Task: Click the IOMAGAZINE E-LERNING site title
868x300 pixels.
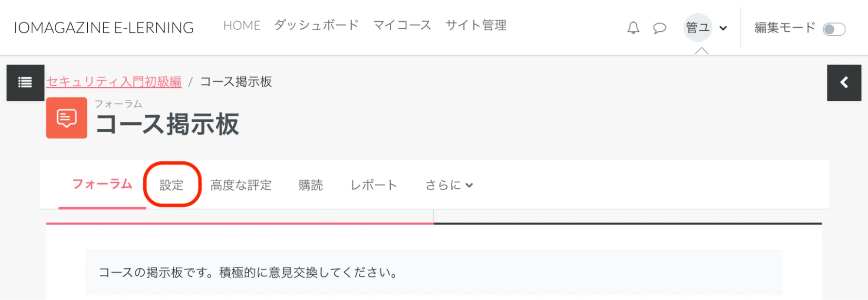Action: coord(104,28)
